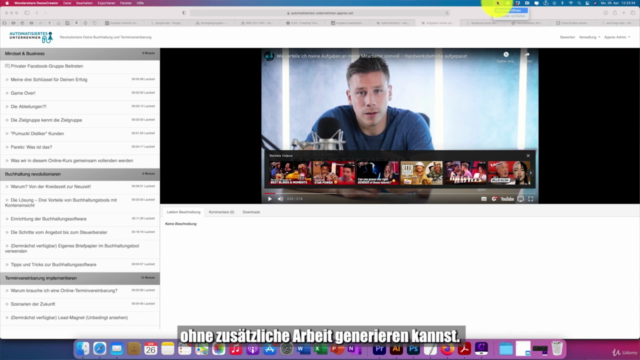The image size is (640, 360).
Task: Open the Apprex Admin dropdown menu
Action: pos(617,37)
